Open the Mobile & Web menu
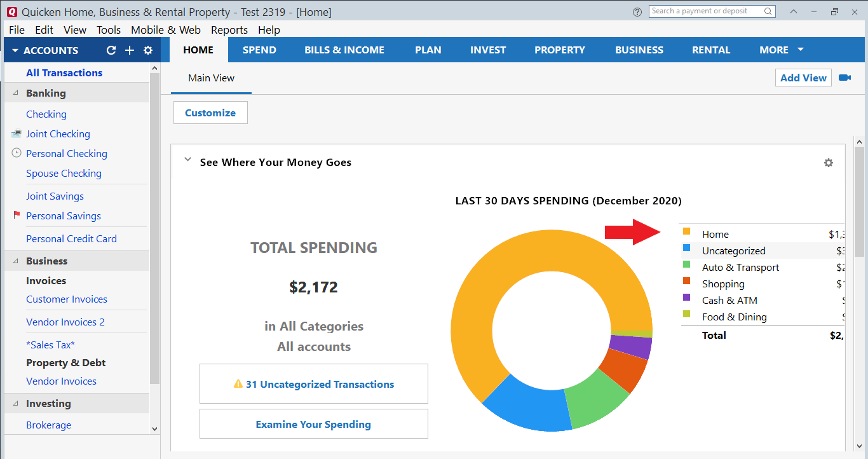The width and height of the screenshot is (868, 459). [x=166, y=30]
